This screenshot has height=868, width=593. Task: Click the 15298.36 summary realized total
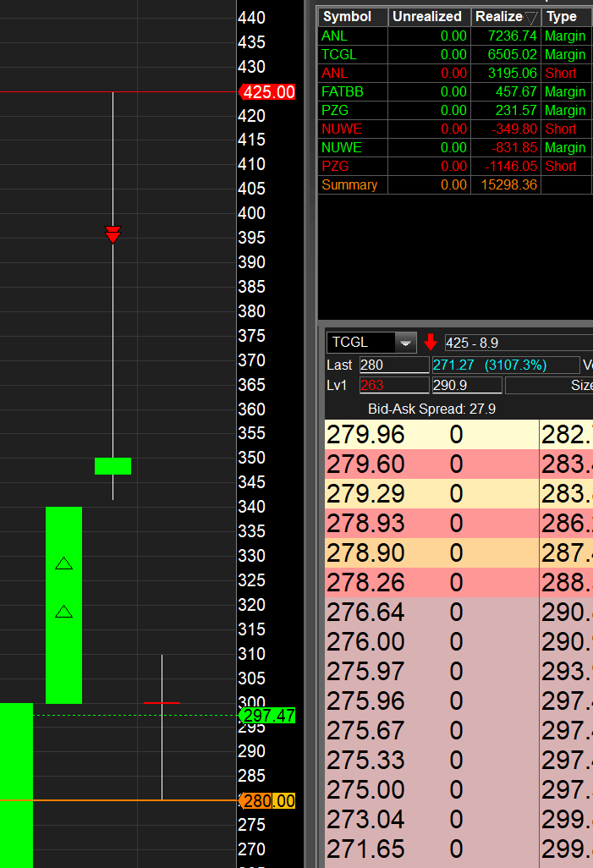point(509,185)
